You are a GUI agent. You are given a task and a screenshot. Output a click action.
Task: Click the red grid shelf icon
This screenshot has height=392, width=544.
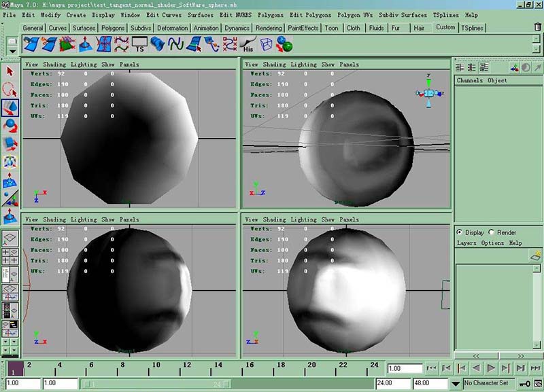[x=103, y=44]
